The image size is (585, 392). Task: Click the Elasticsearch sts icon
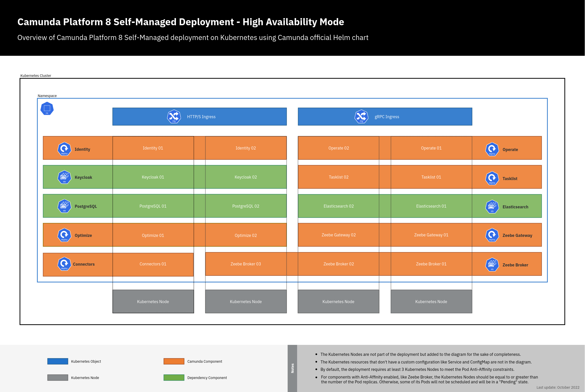pos(492,207)
